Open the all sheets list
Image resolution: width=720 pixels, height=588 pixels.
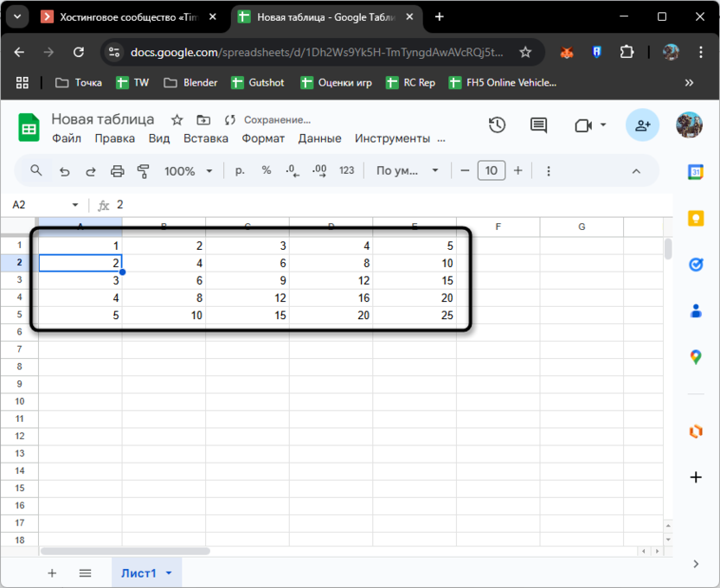[85, 572]
